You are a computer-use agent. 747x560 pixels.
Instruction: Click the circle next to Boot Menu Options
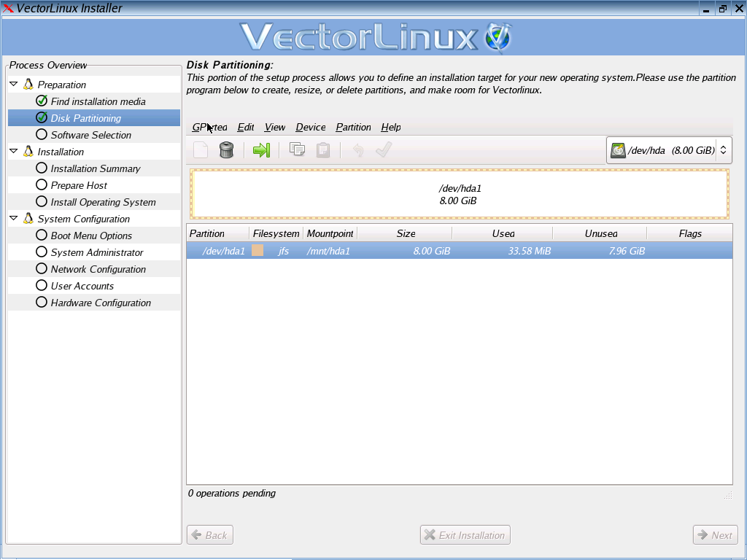tap(42, 236)
